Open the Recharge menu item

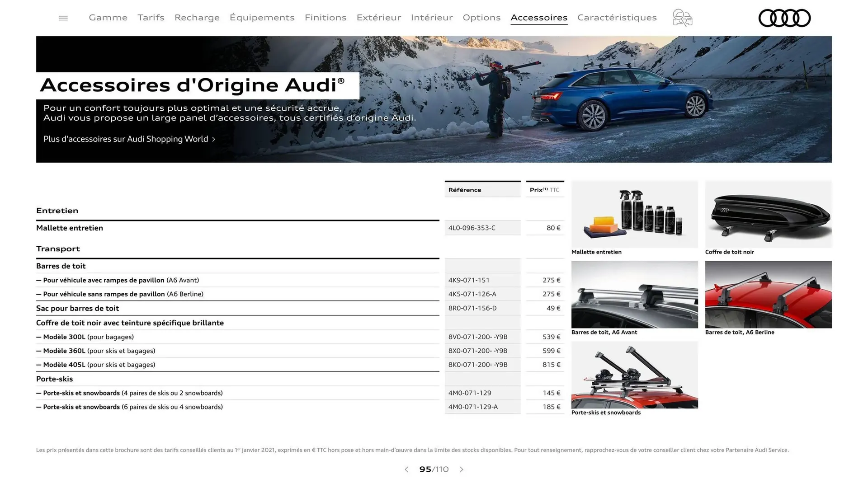coord(197,17)
